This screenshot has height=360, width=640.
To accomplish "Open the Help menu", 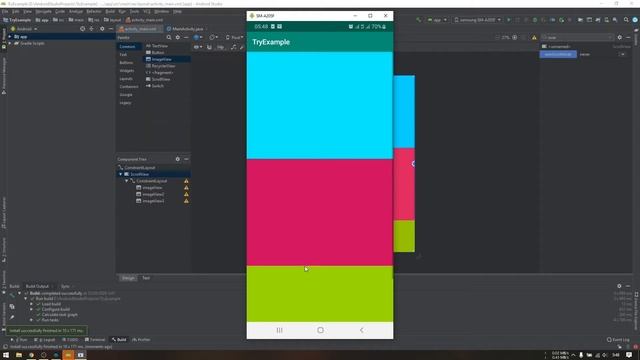I will tap(177, 11).
